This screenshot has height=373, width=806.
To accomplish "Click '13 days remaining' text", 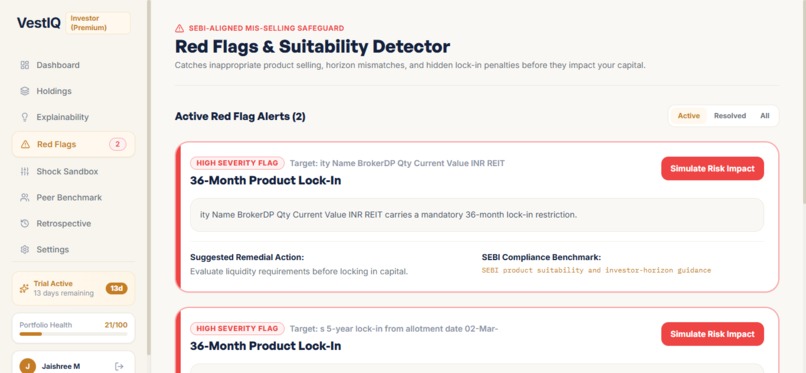I will (64, 293).
